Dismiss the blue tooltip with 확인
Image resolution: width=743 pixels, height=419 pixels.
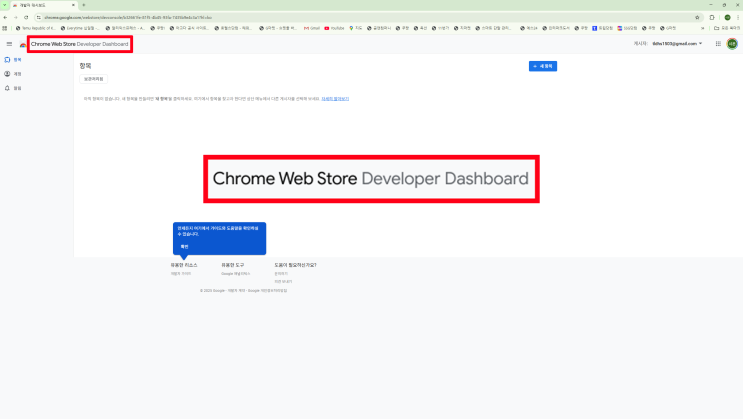[184, 246]
